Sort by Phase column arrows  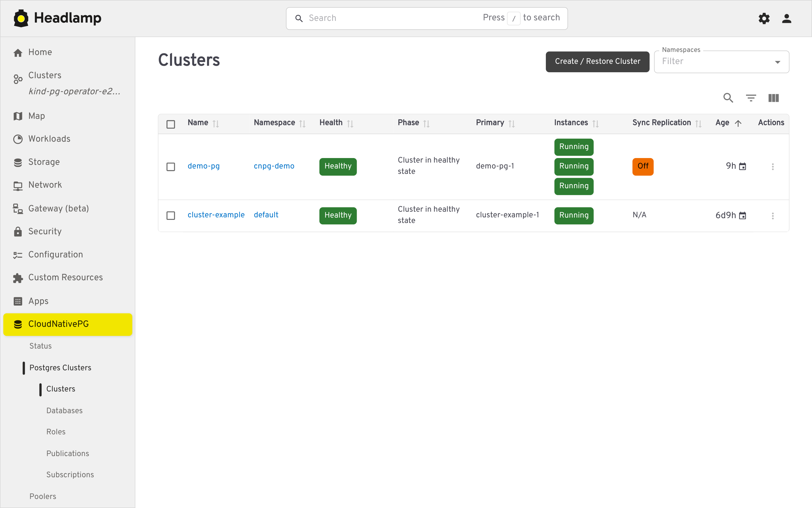[x=426, y=124]
